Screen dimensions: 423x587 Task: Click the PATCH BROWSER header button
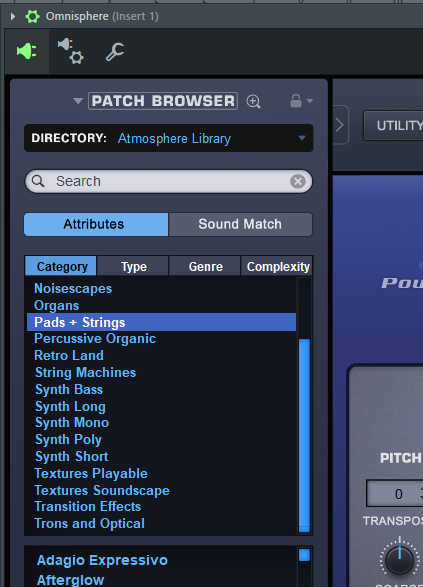163,101
